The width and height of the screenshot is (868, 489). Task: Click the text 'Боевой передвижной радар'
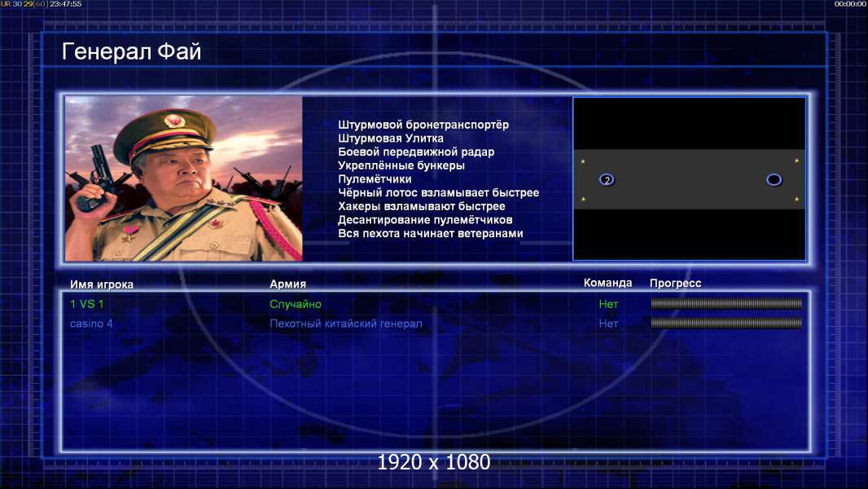[x=416, y=152]
